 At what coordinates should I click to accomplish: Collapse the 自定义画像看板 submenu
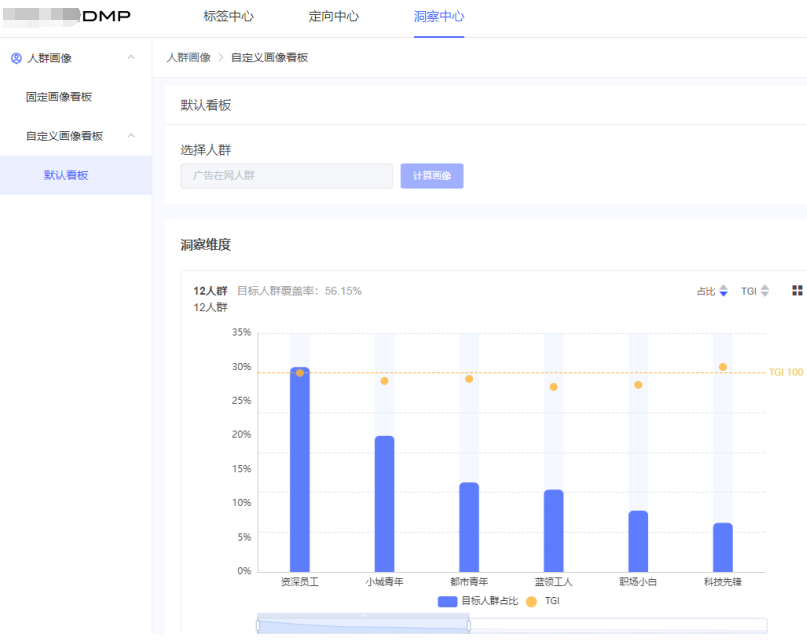coord(131,136)
